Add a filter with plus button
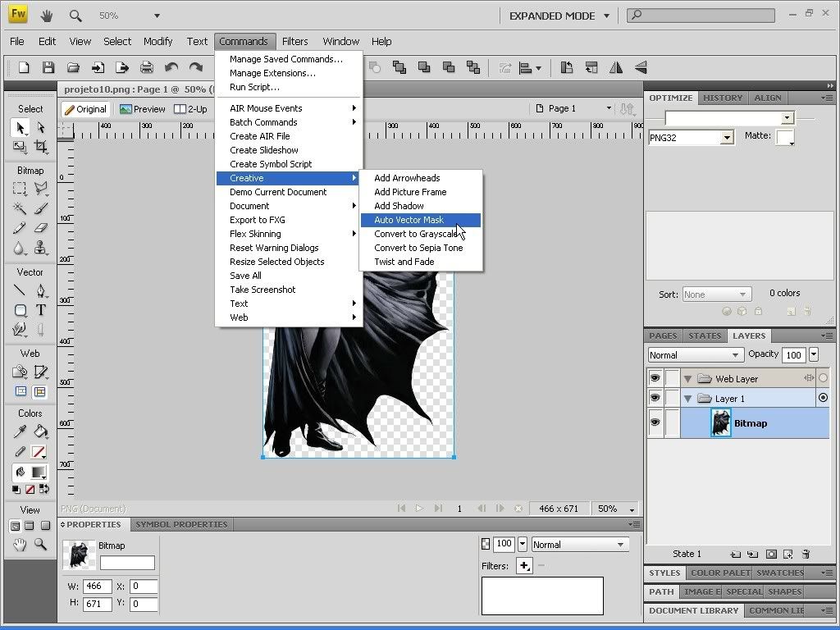The image size is (840, 630). tap(524, 566)
